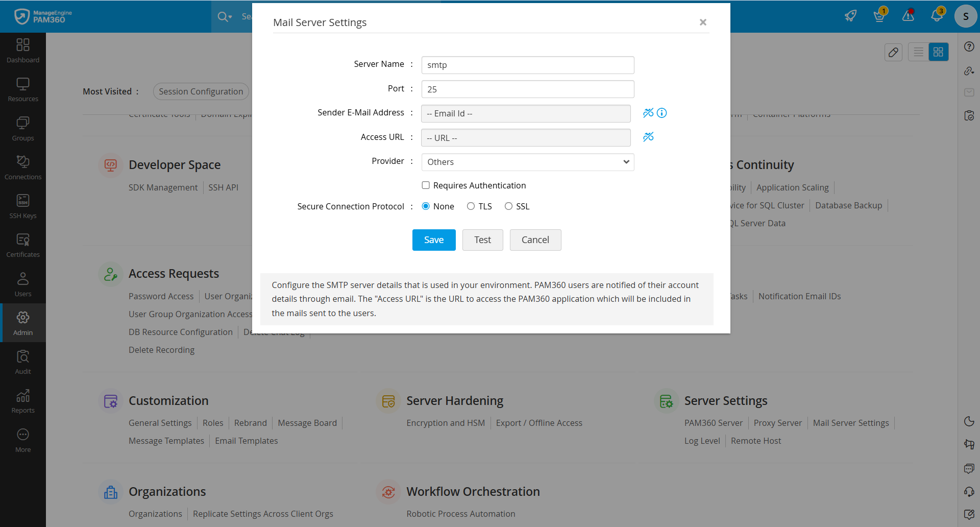Go to the Audit section
Viewport: 980px width, 527px height.
click(23, 362)
